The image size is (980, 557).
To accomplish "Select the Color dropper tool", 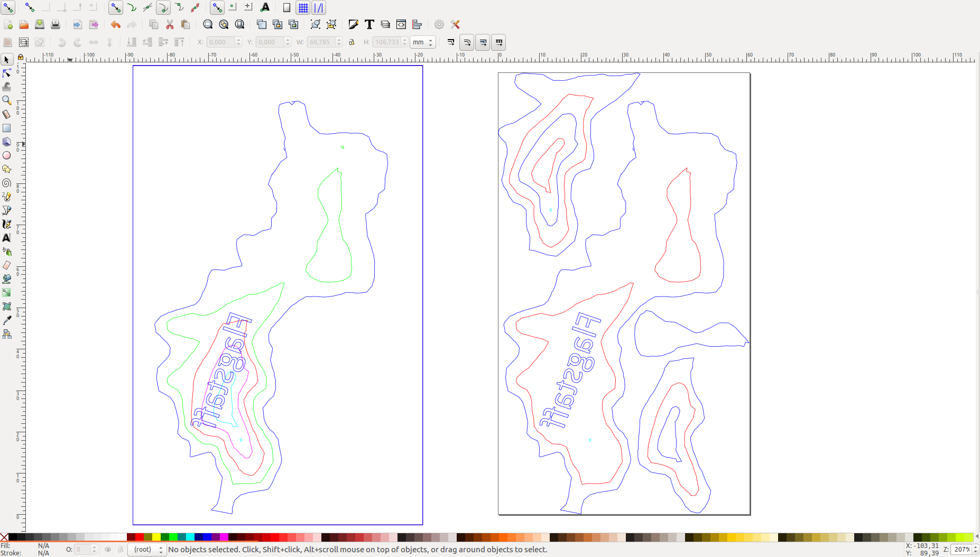I will click(x=7, y=320).
